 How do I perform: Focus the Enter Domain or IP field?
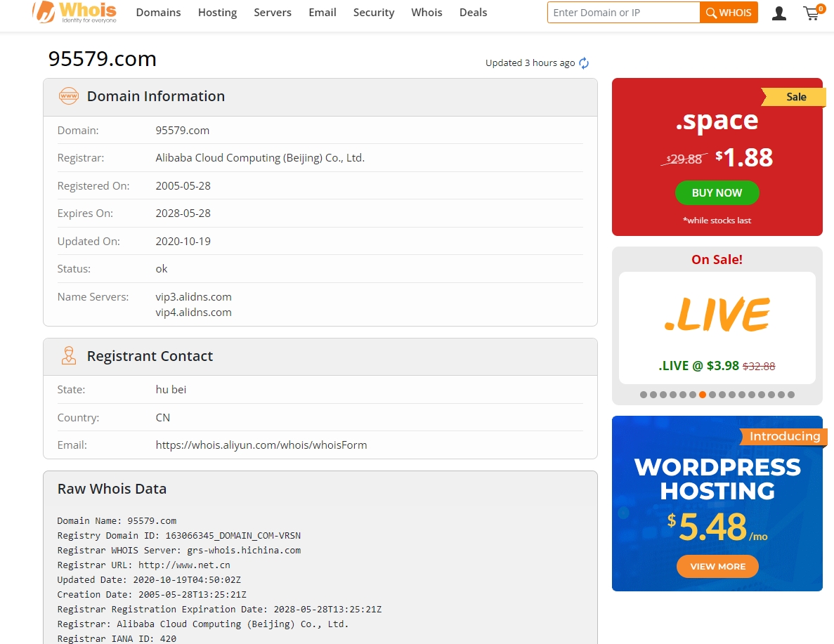623,13
